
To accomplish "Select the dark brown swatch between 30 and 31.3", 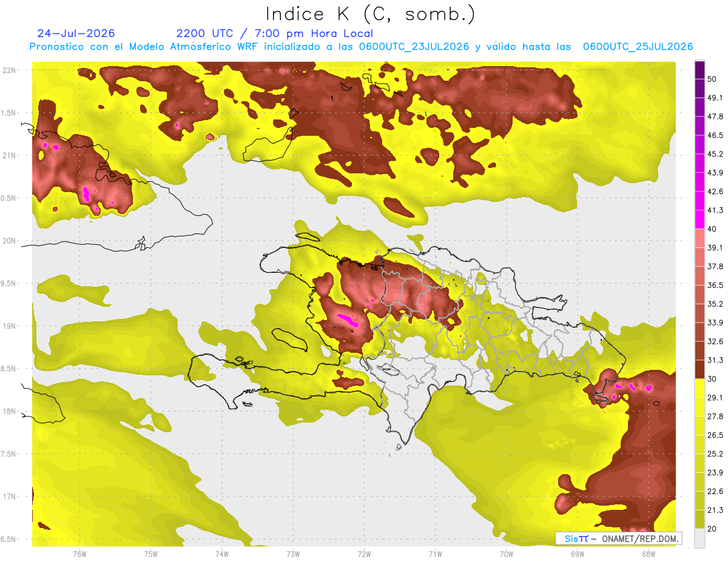I will (x=699, y=369).
